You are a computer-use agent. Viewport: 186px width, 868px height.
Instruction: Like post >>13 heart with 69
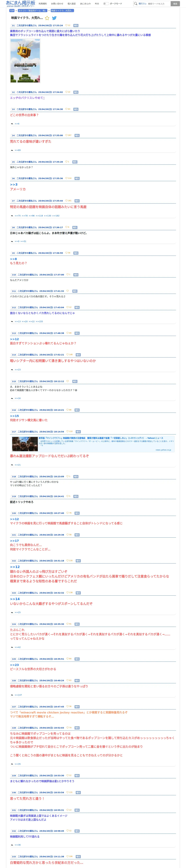click(x=68, y=333)
